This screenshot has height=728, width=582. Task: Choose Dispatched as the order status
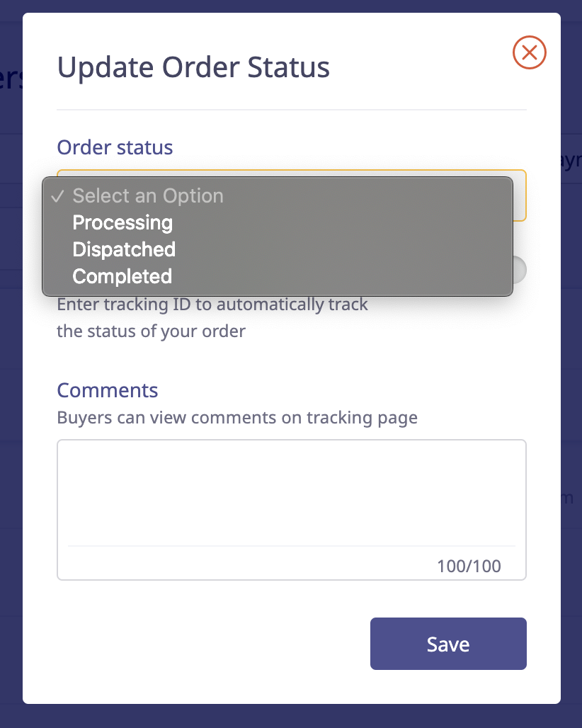tap(123, 249)
